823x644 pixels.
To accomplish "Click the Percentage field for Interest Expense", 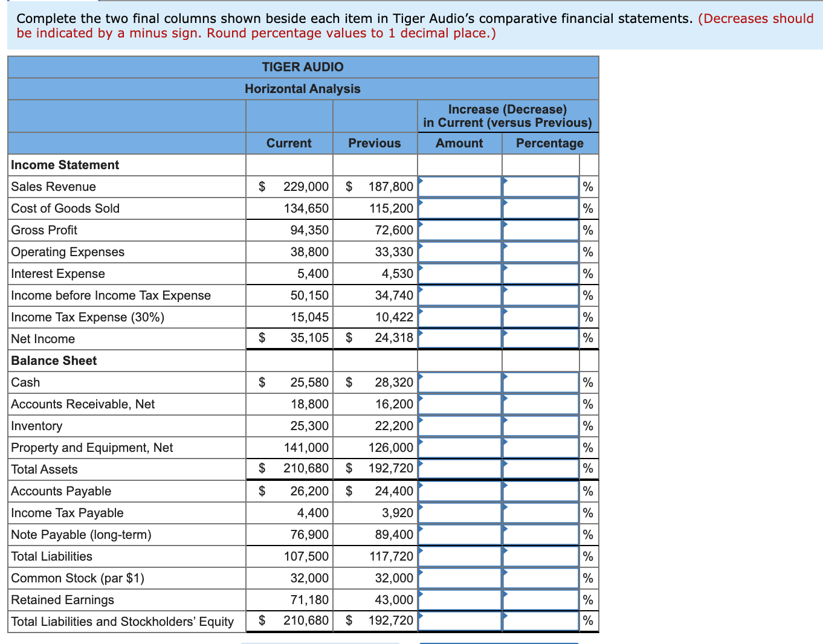I will pyautogui.click(x=540, y=274).
